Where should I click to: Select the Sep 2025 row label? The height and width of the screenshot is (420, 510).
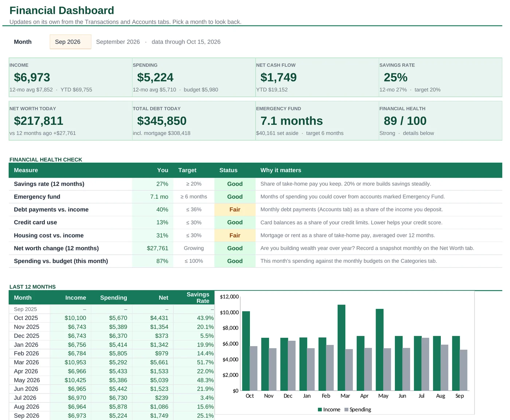[25, 309]
